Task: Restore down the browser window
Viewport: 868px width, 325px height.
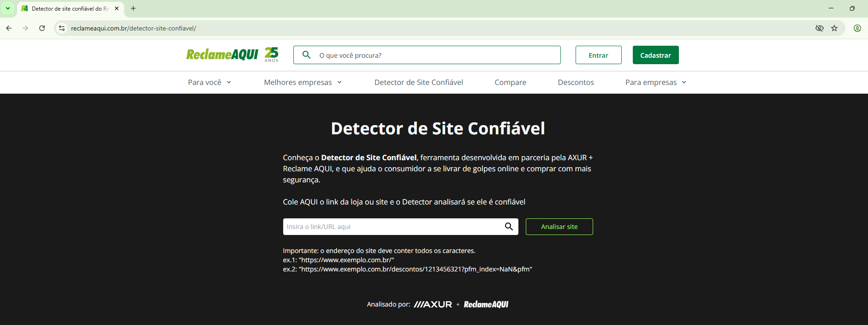Action: point(852,8)
